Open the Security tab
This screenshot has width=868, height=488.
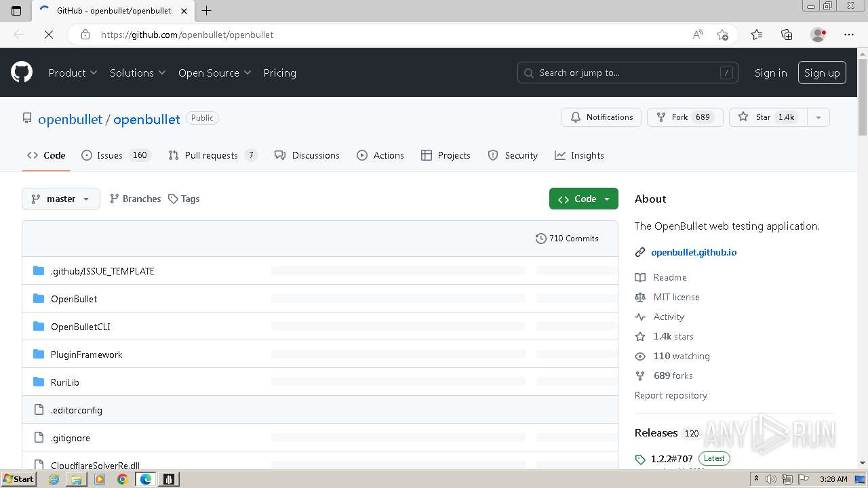pyautogui.click(x=513, y=155)
